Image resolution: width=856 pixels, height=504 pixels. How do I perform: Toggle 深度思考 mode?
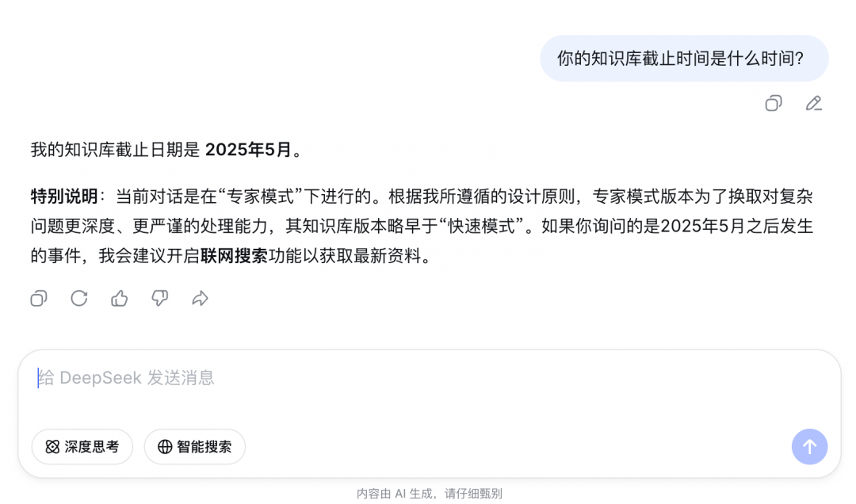pos(82,447)
